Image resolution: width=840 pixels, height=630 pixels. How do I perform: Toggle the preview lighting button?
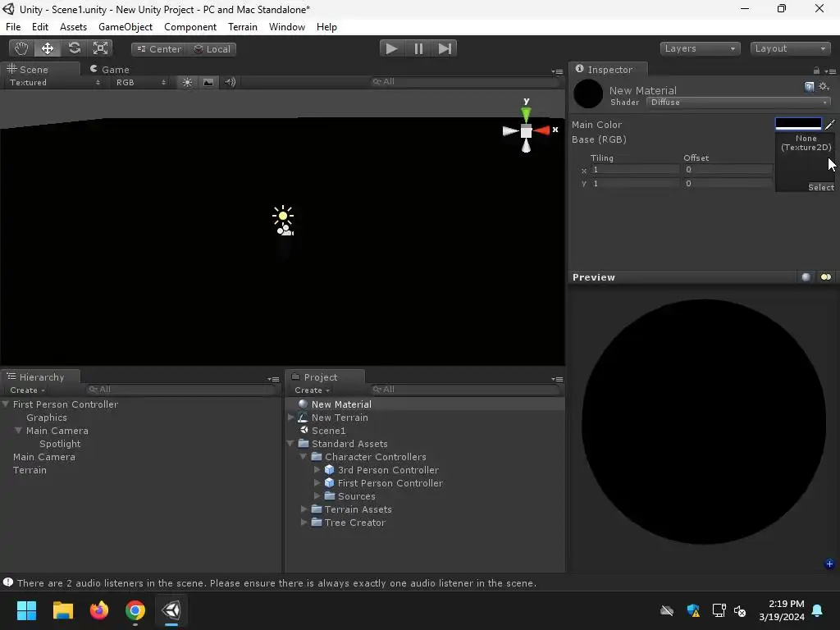coord(825,277)
